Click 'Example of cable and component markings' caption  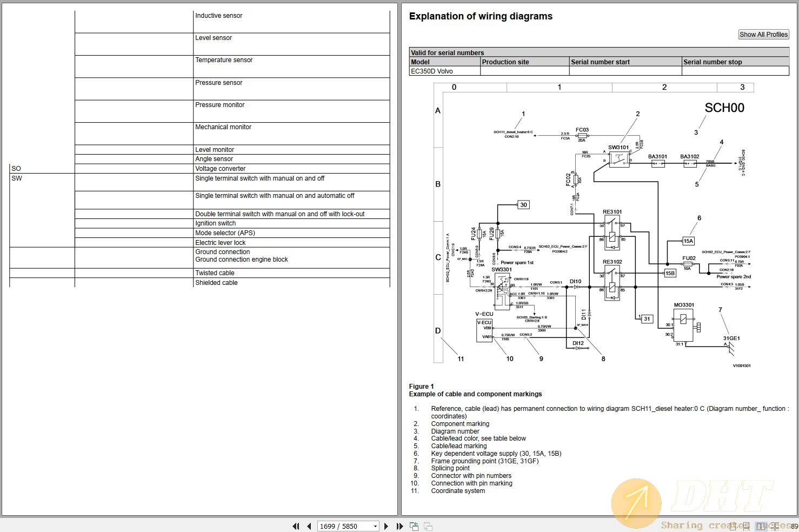pyautogui.click(x=475, y=394)
